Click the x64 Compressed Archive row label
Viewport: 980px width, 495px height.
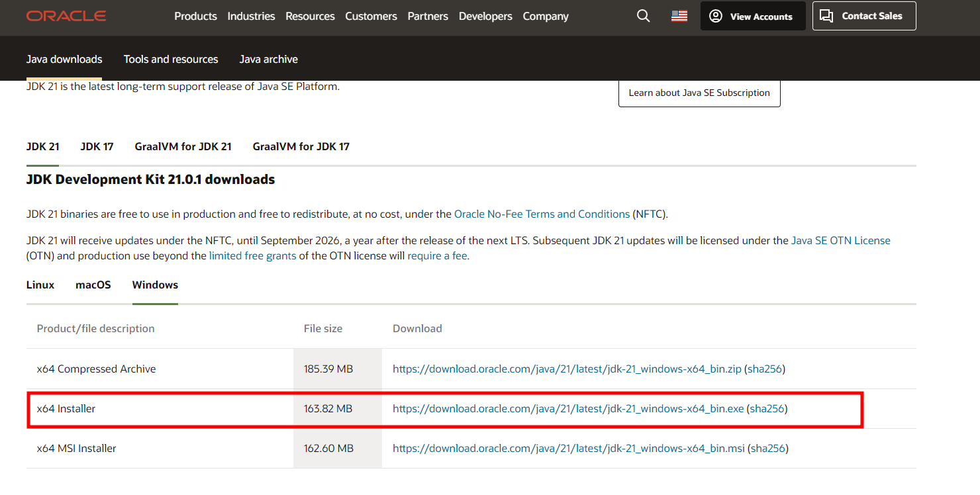coord(96,369)
